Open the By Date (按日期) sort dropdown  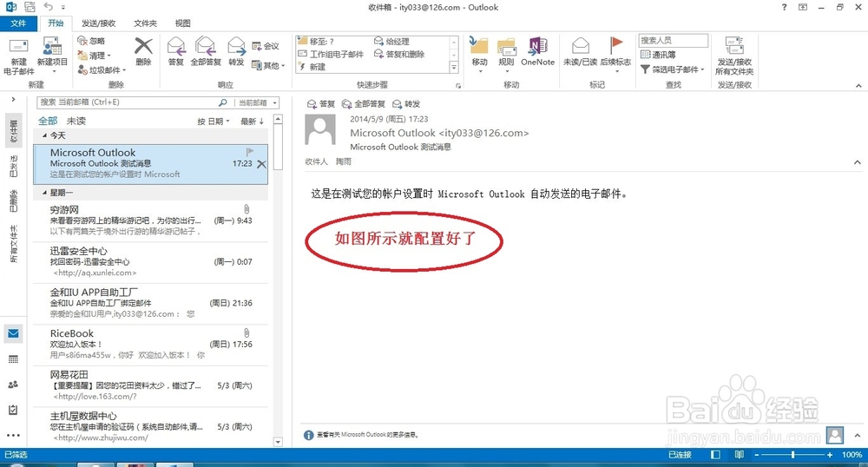pos(214,122)
